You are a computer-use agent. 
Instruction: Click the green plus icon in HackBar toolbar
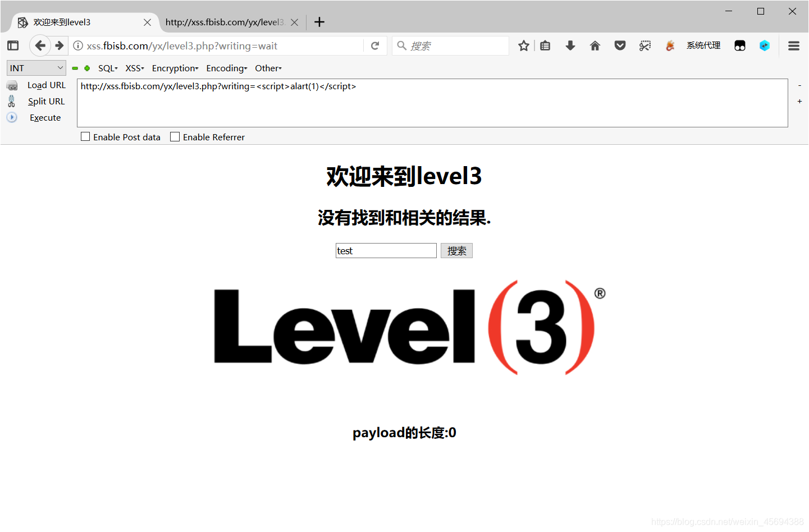pos(86,68)
